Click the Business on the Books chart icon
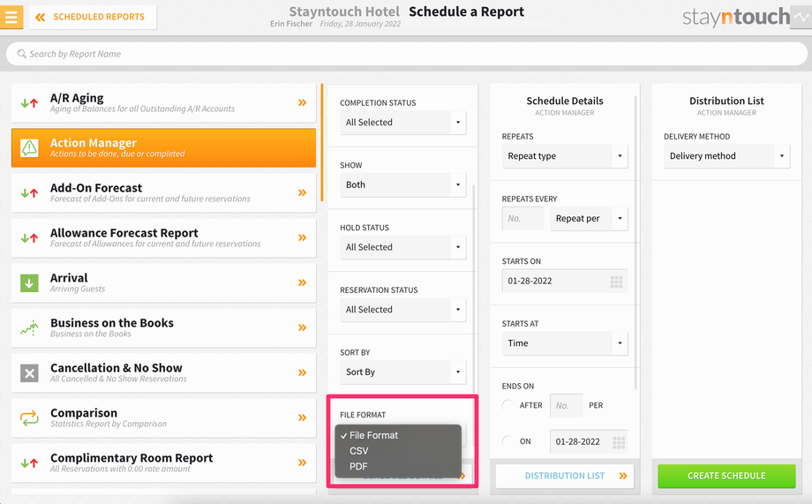This screenshot has height=504, width=812. click(x=29, y=327)
